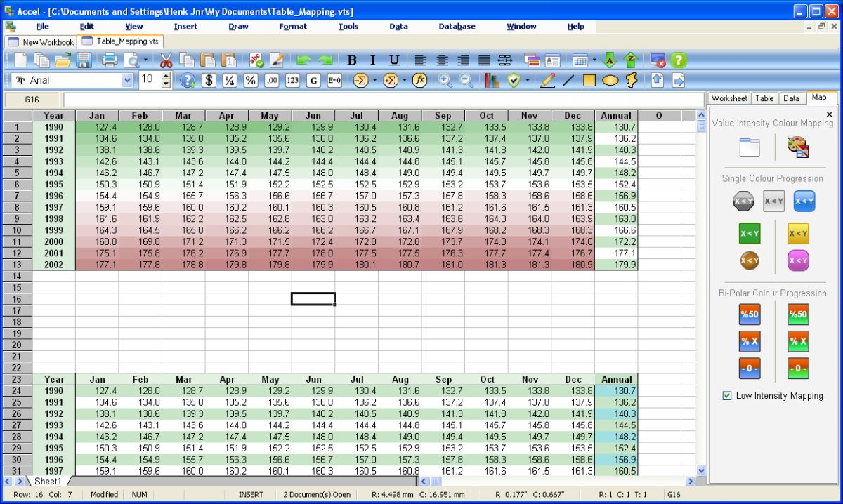The image size is (843, 504).
Task: Click the green Help question mark button
Action: [x=677, y=60]
